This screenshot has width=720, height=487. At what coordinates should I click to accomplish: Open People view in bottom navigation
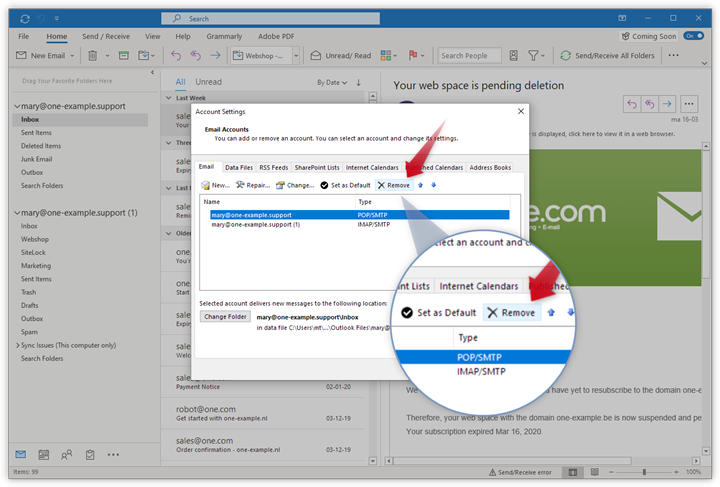click(x=66, y=454)
